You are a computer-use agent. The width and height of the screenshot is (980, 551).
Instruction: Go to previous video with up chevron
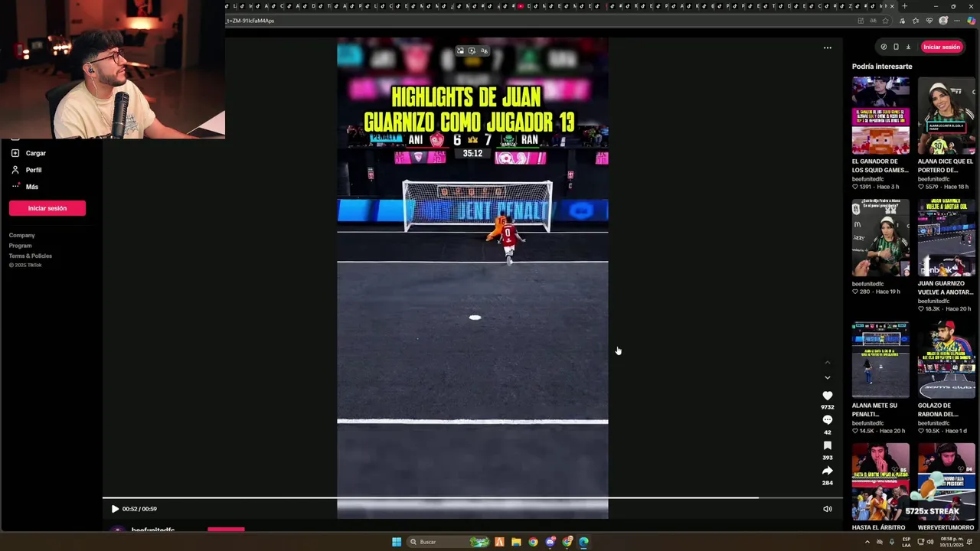coord(827,362)
